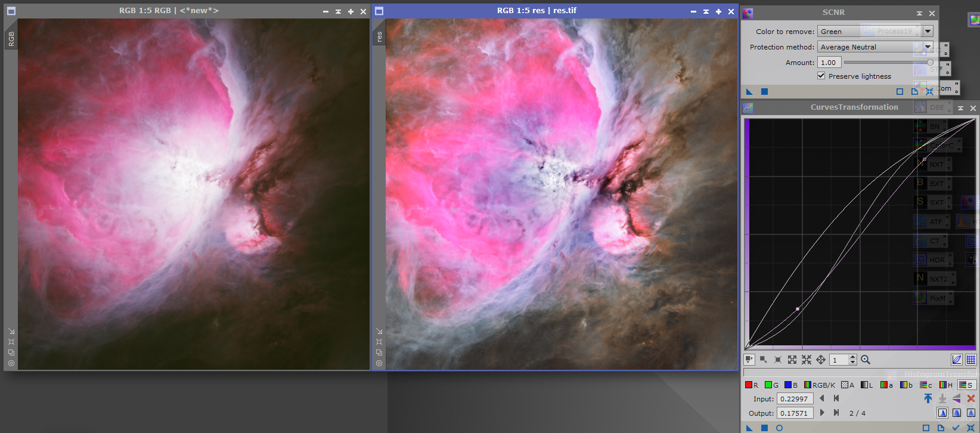Toggle the show all curves button
This screenshot has height=433, width=980.
957,360
